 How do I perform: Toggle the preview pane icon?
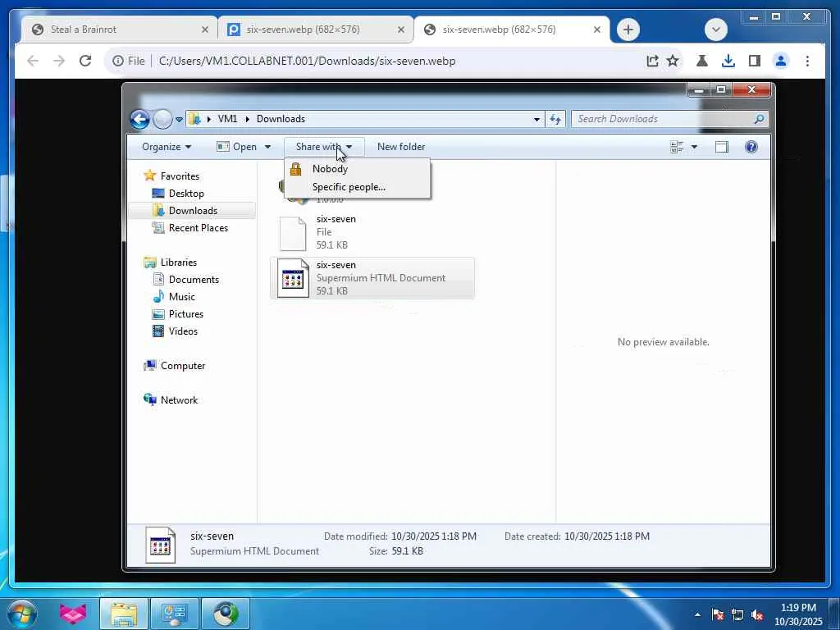(x=722, y=147)
